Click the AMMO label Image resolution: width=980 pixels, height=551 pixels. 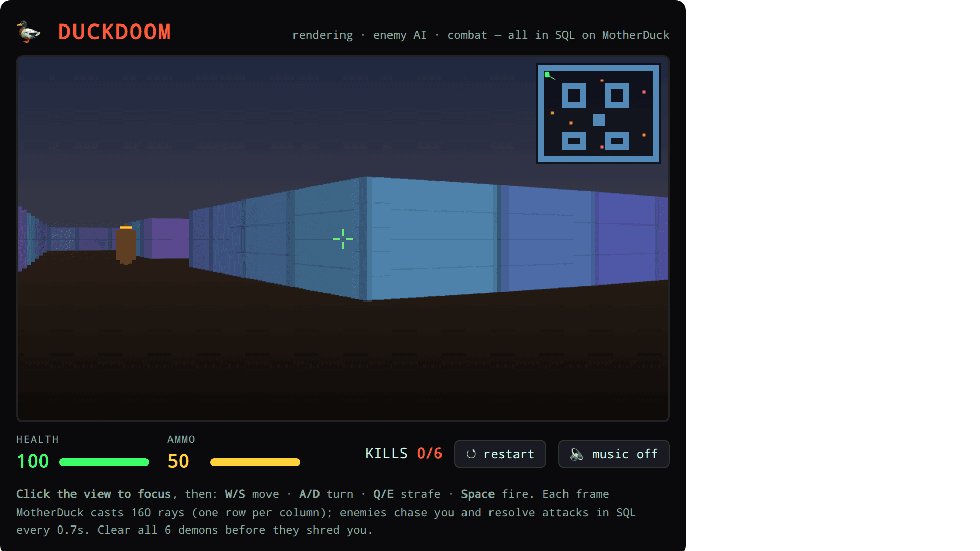coord(182,439)
